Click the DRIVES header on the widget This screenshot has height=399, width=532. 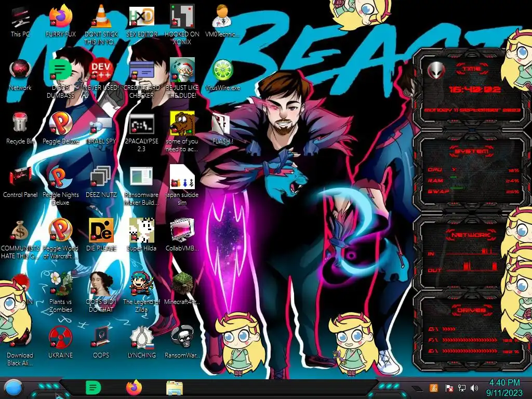point(472,310)
